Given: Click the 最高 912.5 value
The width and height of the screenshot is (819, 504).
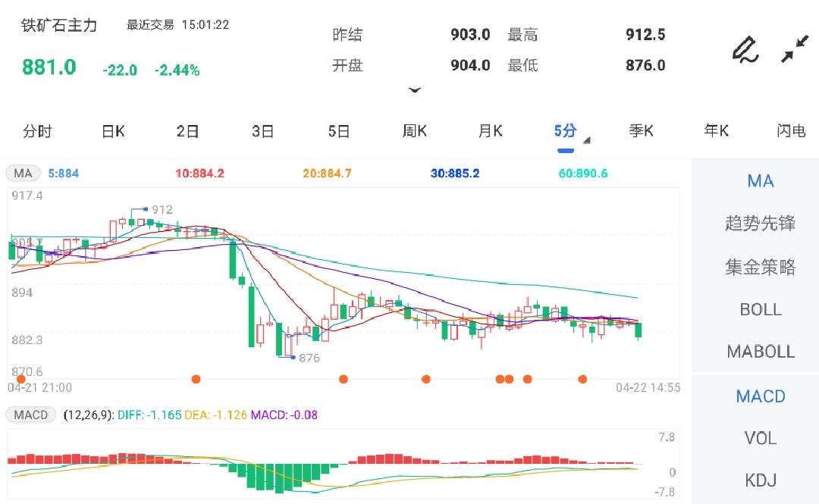Looking at the screenshot, I should [x=645, y=35].
